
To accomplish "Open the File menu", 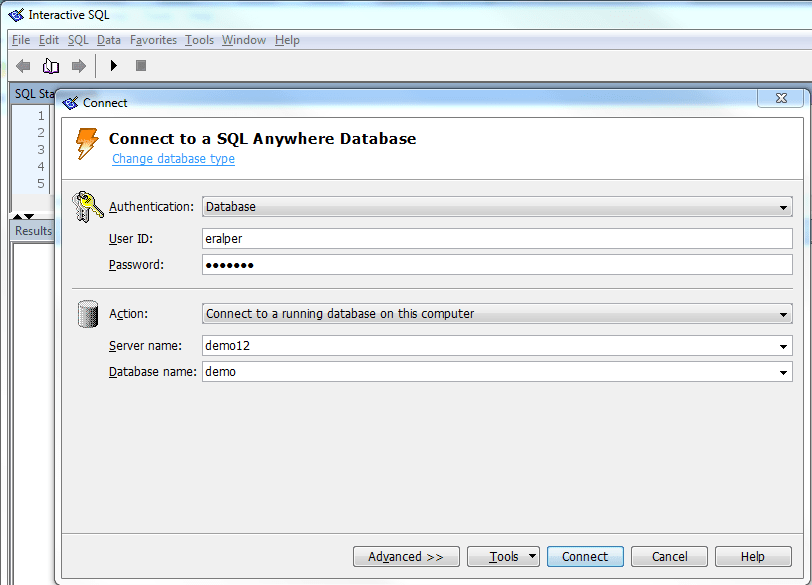I will (x=21, y=40).
